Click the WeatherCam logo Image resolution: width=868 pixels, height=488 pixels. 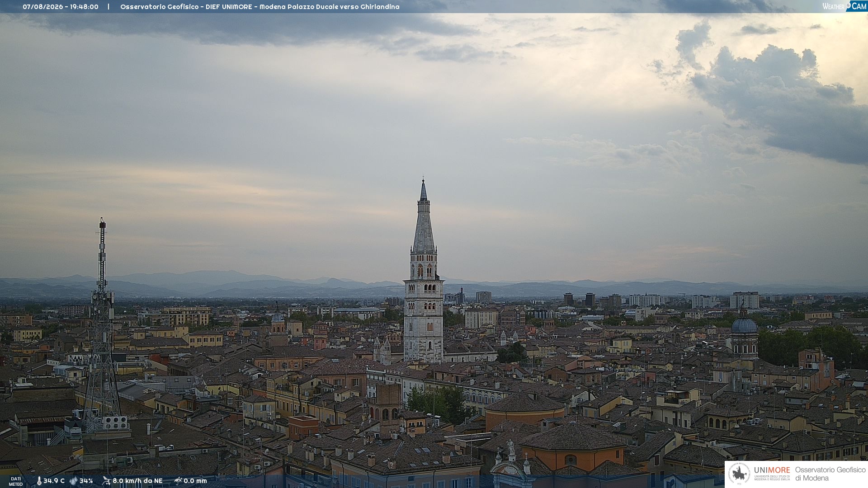click(x=844, y=6)
